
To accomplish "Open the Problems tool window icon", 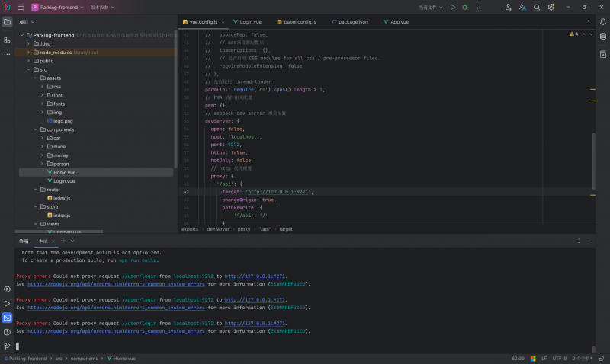I will click(x=7, y=332).
